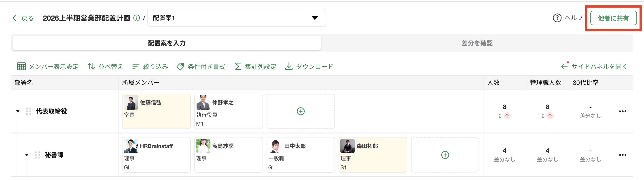
Task: Switch to the 差分を確認 tab
Action: click(x=477, y=43)
